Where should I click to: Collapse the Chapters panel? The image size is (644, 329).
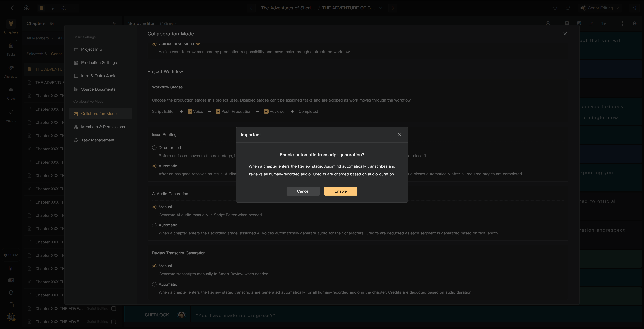pyautogui.click(x=114, y=23)
